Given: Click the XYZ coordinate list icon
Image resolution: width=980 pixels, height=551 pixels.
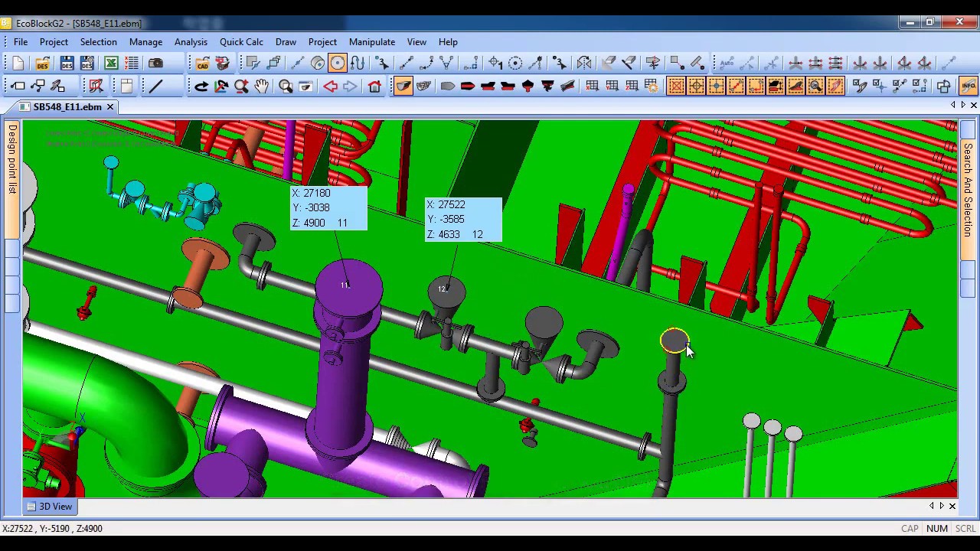Looking at the screenshot, I should tap(132, 64).
